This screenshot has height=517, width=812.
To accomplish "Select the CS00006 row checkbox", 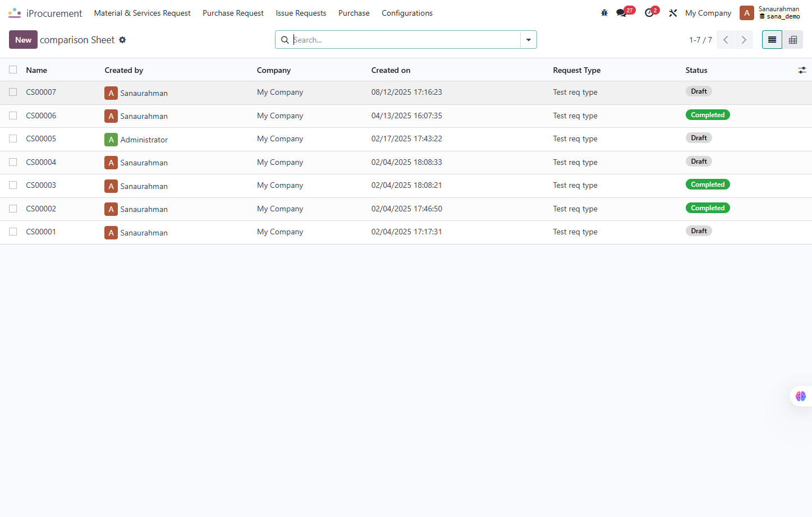I will 13,116.
